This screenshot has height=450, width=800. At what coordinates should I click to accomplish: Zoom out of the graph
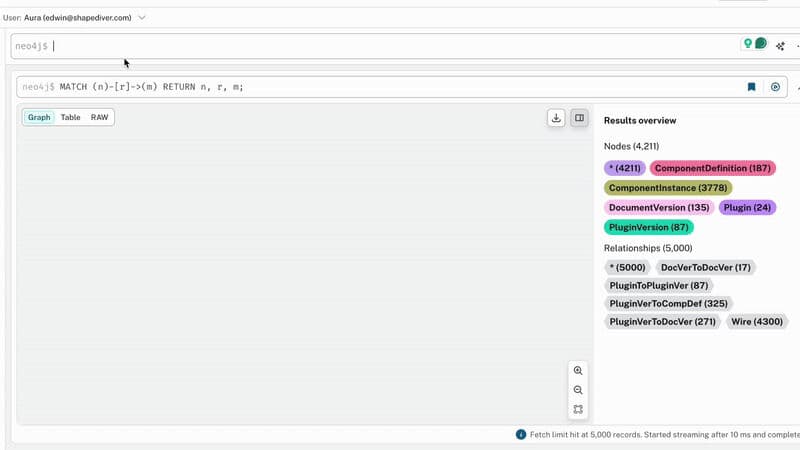point(578,390)
